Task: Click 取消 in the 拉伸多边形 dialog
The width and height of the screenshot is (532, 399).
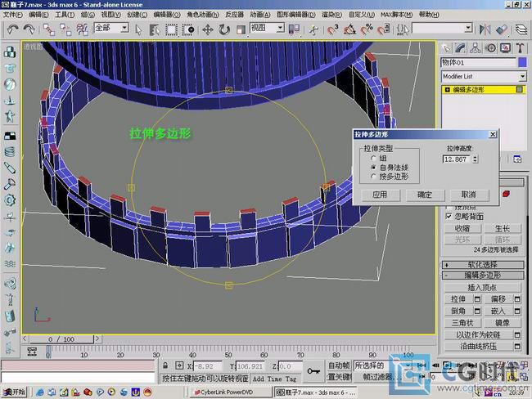Action: (x=469, y=195)
